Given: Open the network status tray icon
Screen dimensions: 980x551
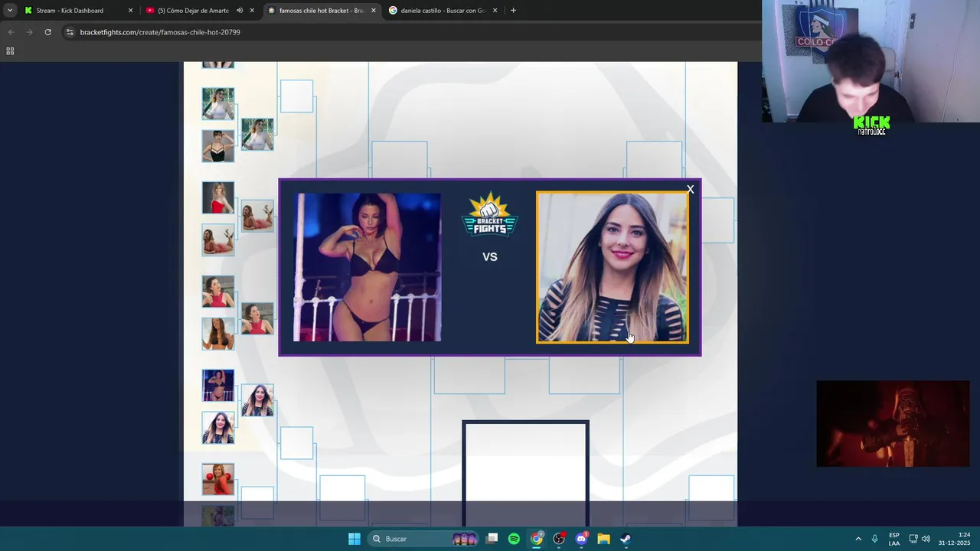Looking at the screenshot, I should [x=913, y=539].
